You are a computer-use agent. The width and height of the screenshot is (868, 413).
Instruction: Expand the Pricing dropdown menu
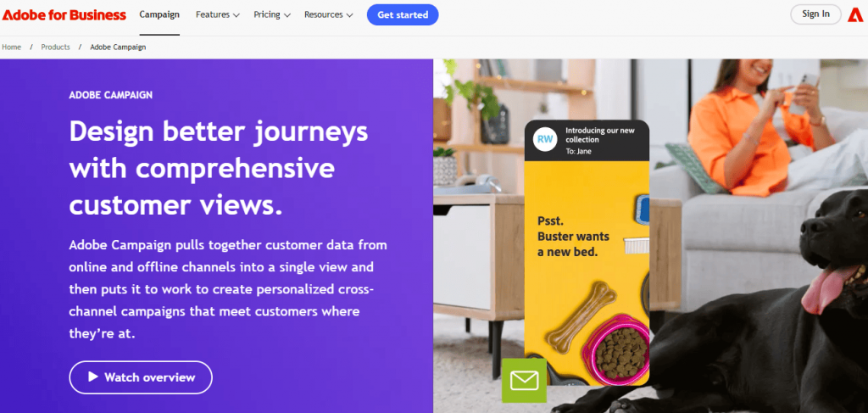tap(272, 15)
